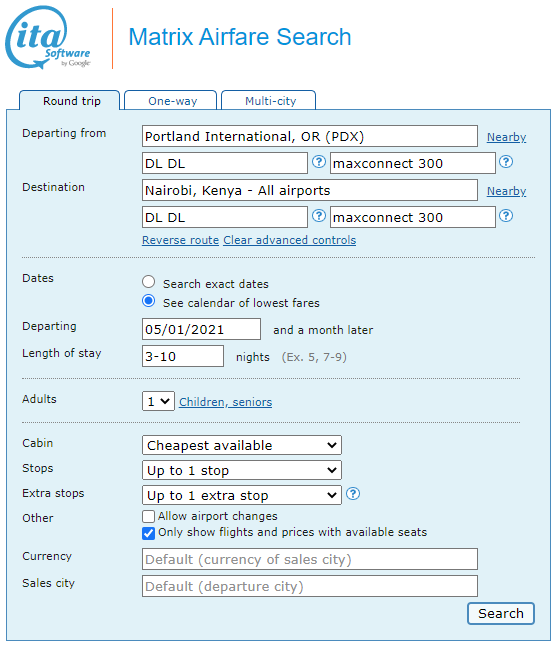Click the Reverse route link
The width and height of the screenshot is (558, 649).
pyautogui.click(x=180, y=240)
